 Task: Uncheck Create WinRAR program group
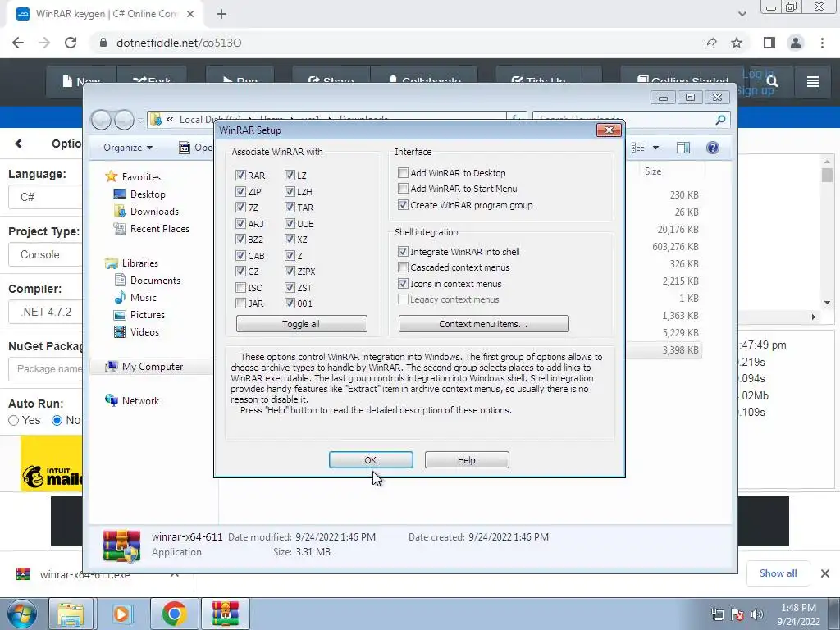click(x=403, y=204)
